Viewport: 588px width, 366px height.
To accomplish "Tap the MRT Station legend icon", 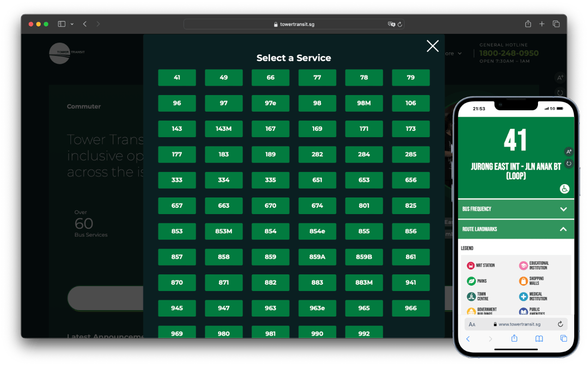I will pyautogui.click(x=471, y=266).
